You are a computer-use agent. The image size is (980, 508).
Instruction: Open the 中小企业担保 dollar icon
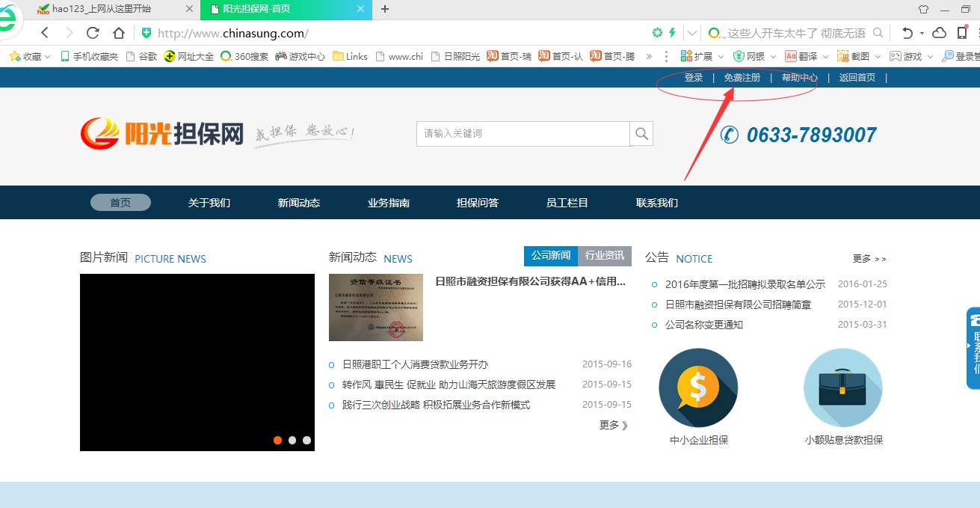point(698,388)
